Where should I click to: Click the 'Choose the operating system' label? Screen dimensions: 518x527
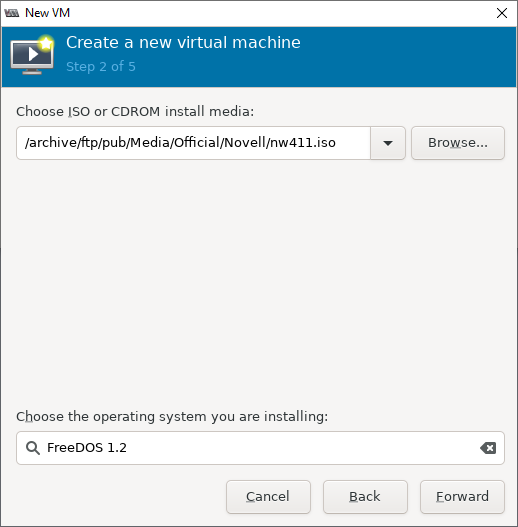click(x=172, y=417)
